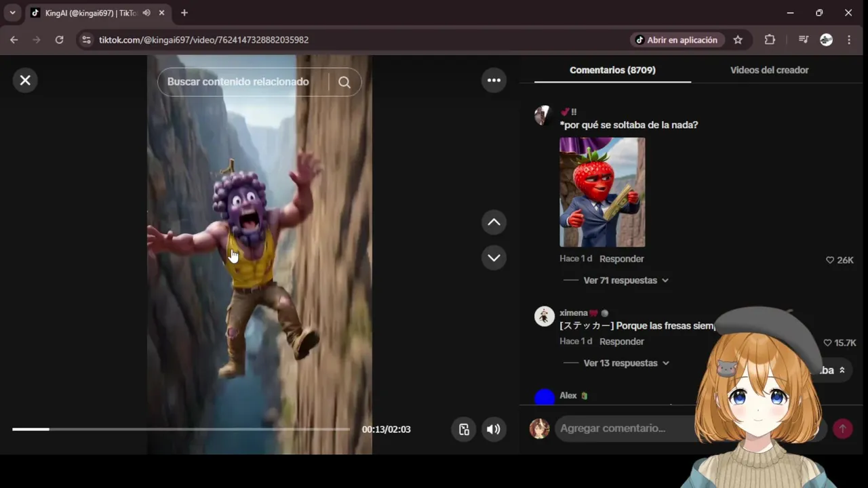Image resolution: width=868 pixels, height=488 pixels.
Task: Open browser extensions puzzle icon
Action: coord(770,40)
